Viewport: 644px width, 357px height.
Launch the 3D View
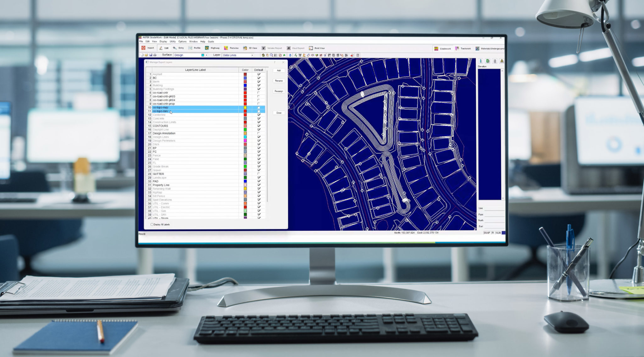[250, 48]
